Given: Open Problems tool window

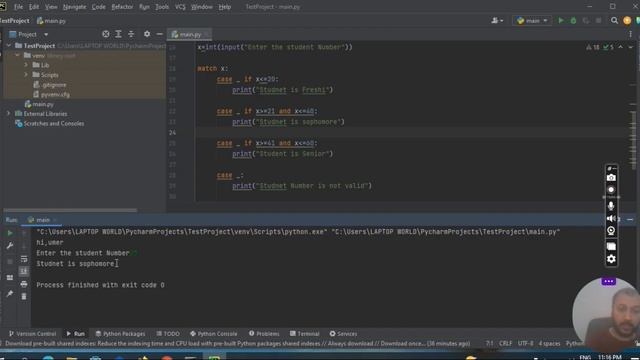Looking at the screenshot, I should tap(264, 333).
